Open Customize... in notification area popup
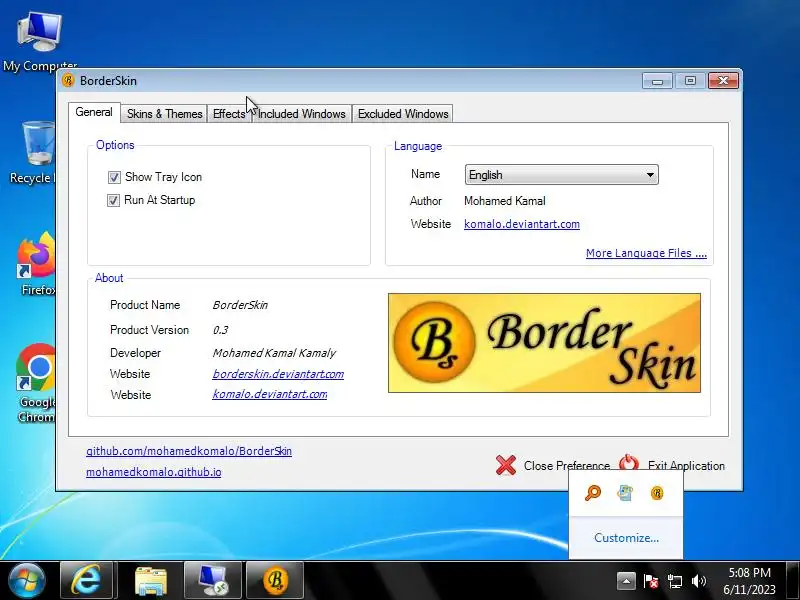 point(626,538)
